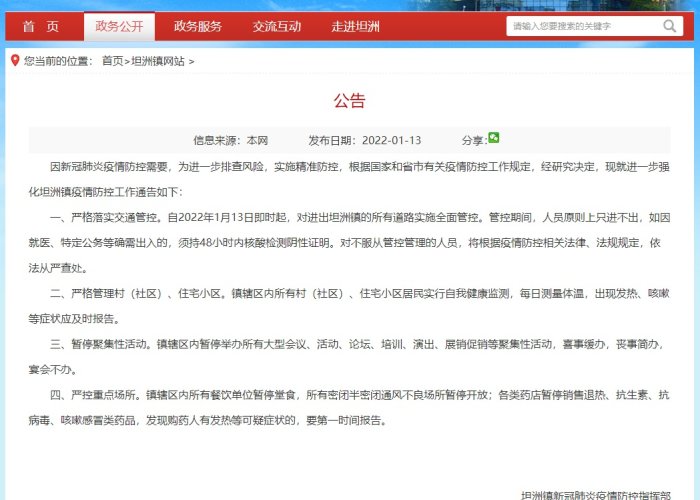The image size is (700, 500).
Task: Click the paragraph starting 因新冠肺炎疫情防控需要
Action: (349, 179)
